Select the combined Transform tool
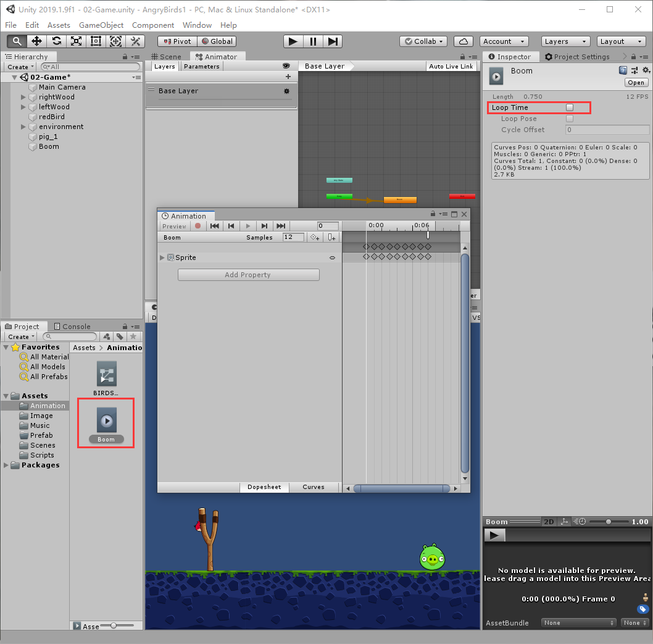Screen dimensions: 653x644 pos(116,41)
